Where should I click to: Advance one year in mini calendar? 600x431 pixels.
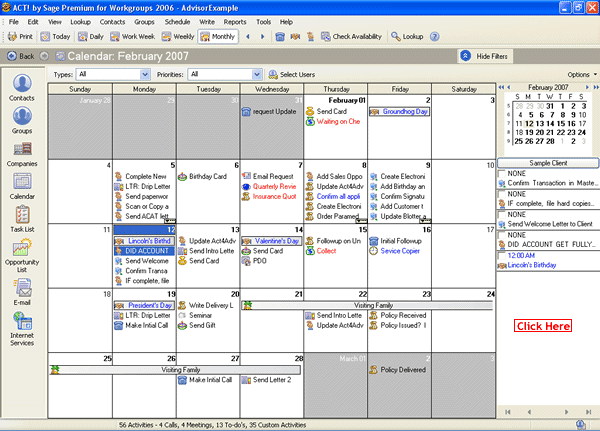point(596,88)
